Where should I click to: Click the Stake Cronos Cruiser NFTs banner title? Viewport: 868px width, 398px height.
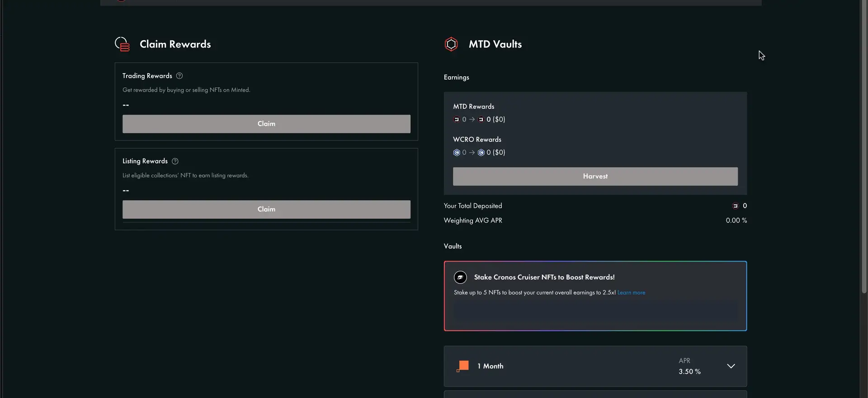point(544,277)
